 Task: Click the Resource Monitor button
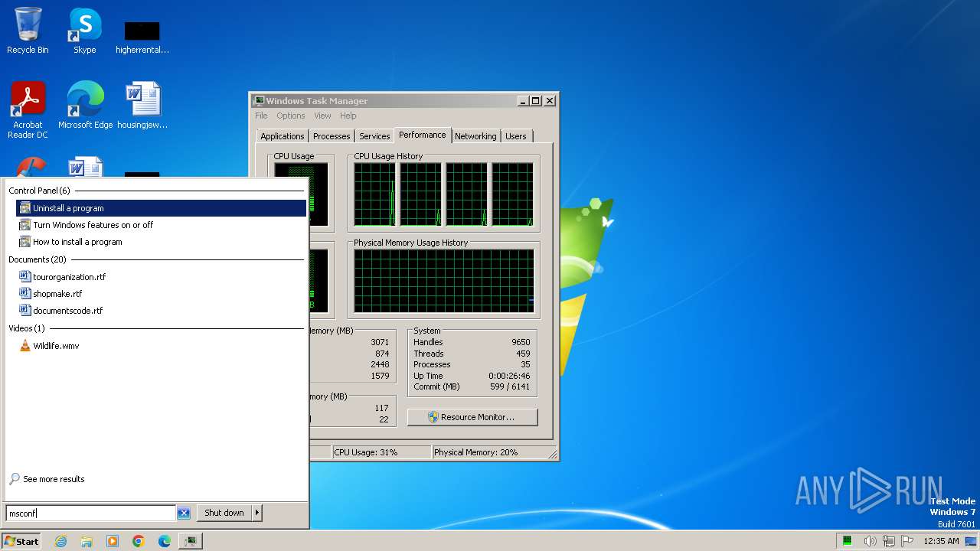472,417
